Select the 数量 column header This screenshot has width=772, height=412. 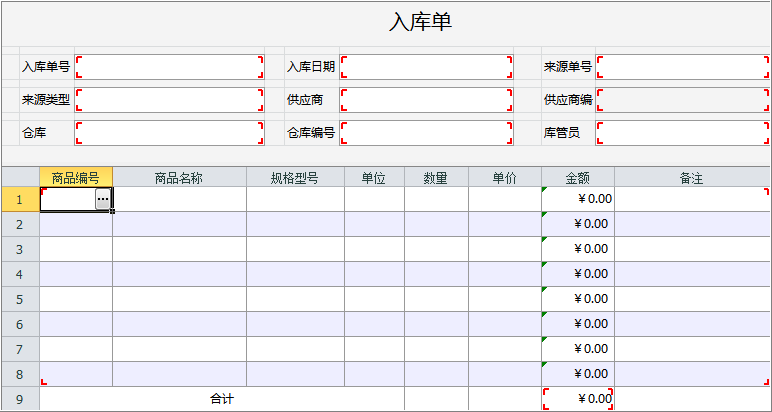(x=436, y=177)
